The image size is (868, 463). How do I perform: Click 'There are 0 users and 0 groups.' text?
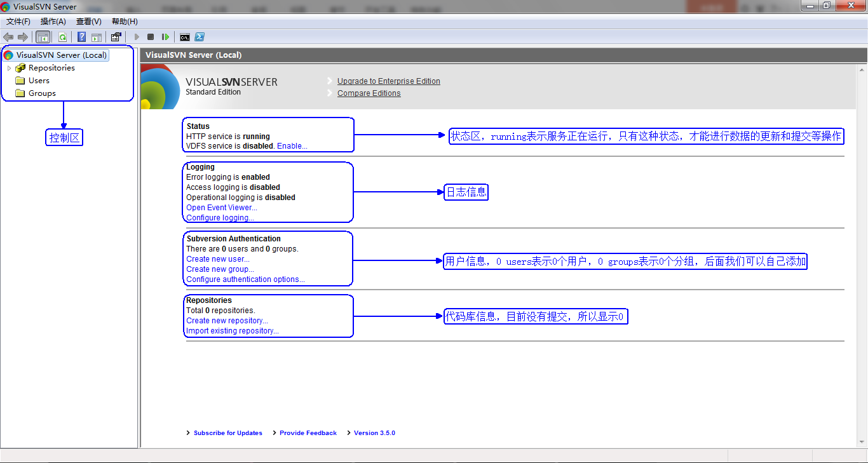point(242,249)
